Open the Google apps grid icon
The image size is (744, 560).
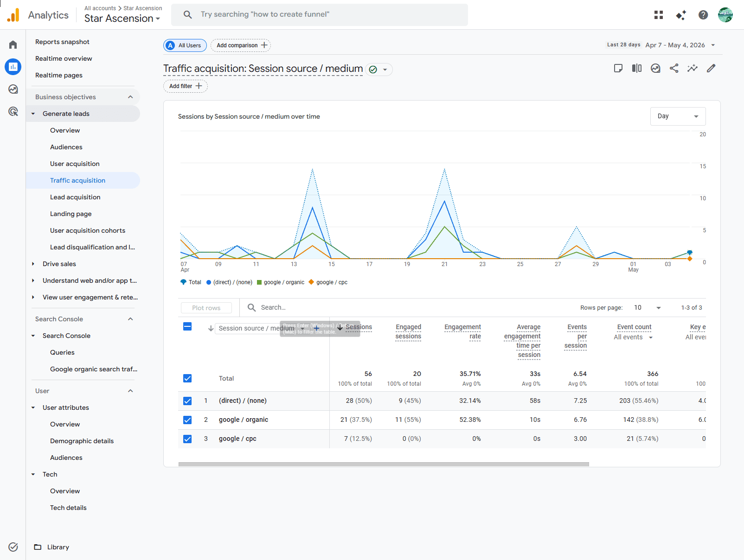[659, 15]
